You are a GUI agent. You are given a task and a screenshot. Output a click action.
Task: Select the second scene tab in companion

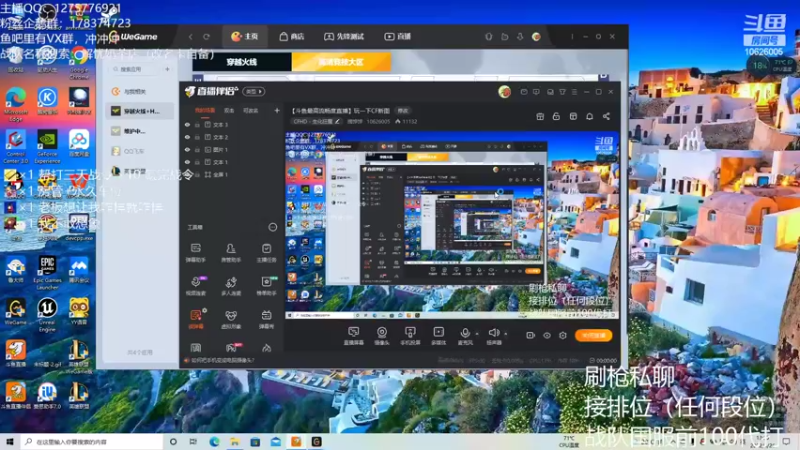coord(229,110)
